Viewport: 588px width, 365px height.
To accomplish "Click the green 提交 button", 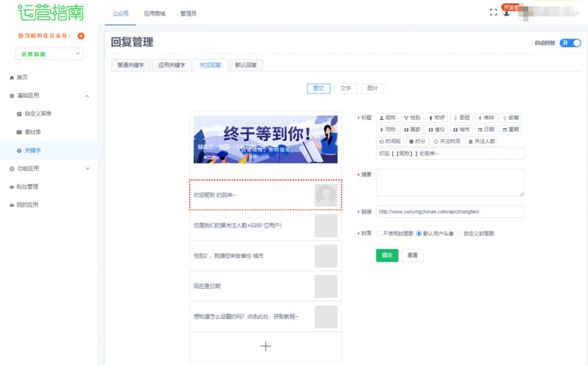I will click(x=387, y=255).
